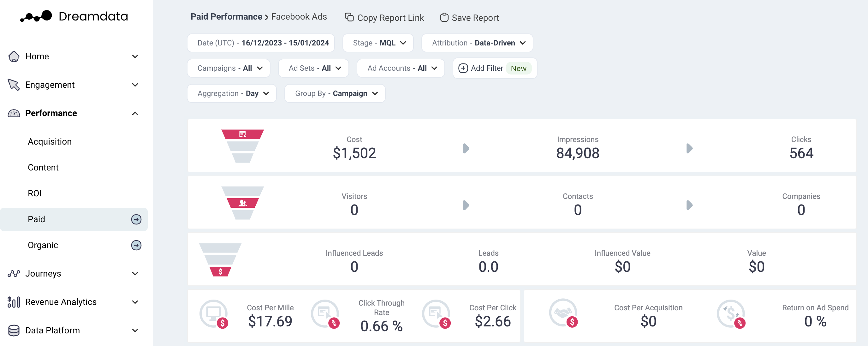Screen dimensions: 868x346
Task: Click the arrow between Visitors and Contacts
Action: pos(466,205)
